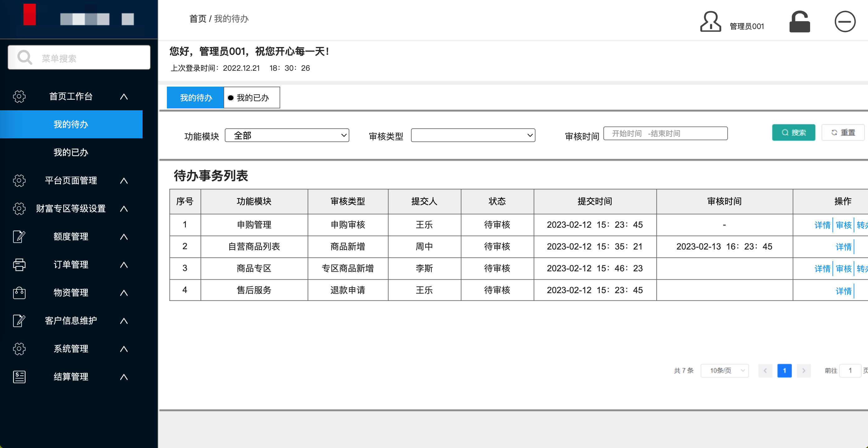Click the unlock padlock icon in header
This screenshot has width=868, height=448.
click(x=800, y=21)
